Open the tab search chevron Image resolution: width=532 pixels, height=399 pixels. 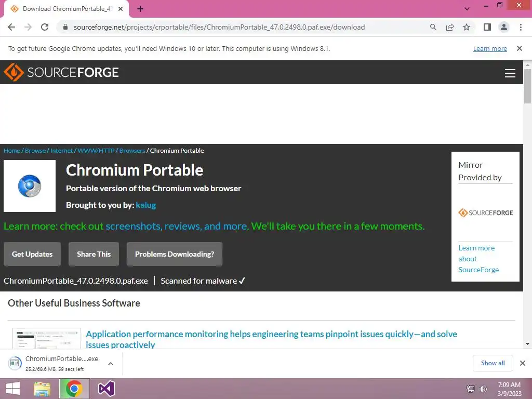click(x=467, y=9)
